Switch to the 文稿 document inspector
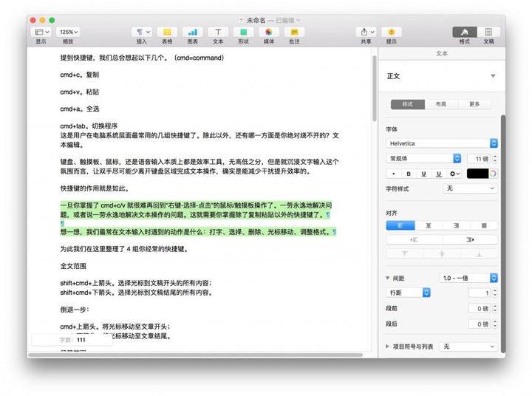 (x=488, y=32)
